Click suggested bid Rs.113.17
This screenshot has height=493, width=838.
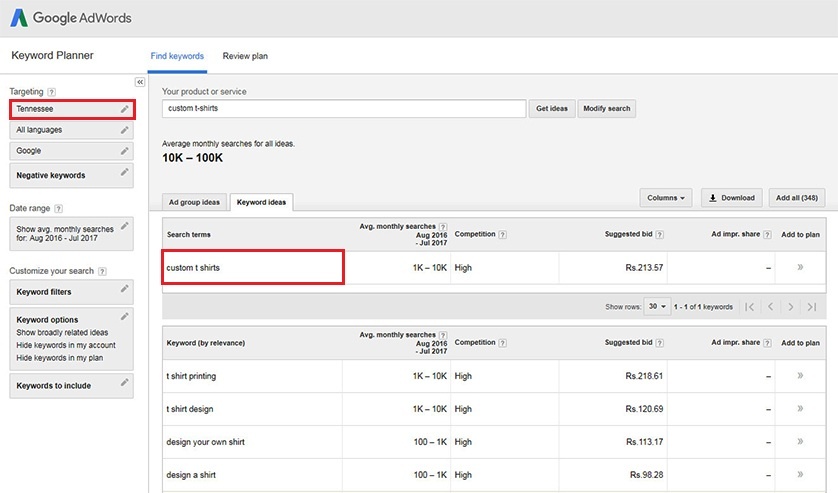click(644, 442)
